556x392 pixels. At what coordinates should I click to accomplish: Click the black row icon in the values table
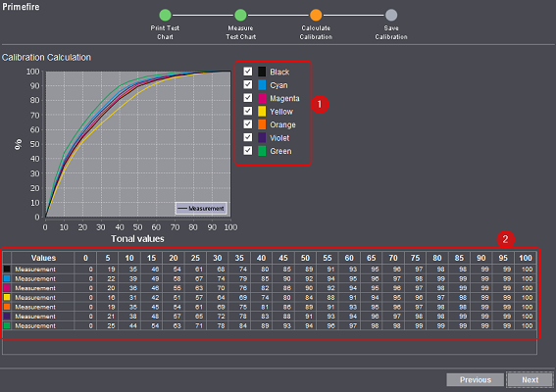point(7,269)
